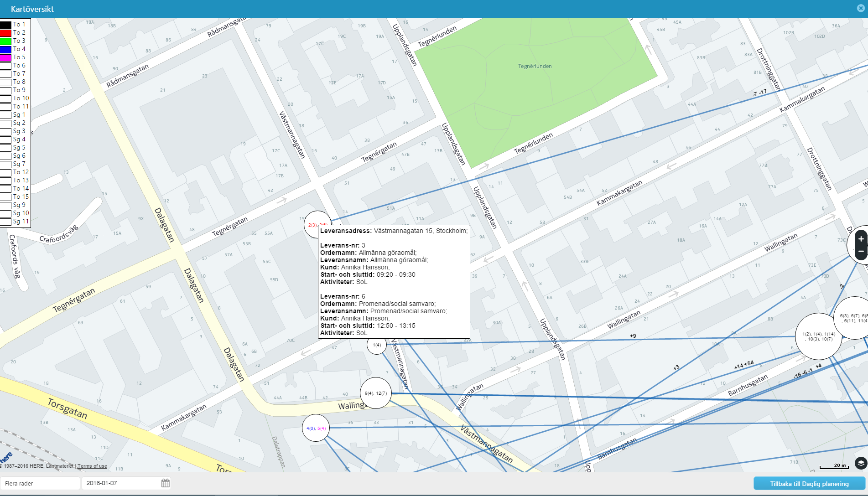Click the date field showing 2016-01-07
This screenshot has height=496, width=868.
click(x=126, y=483)
